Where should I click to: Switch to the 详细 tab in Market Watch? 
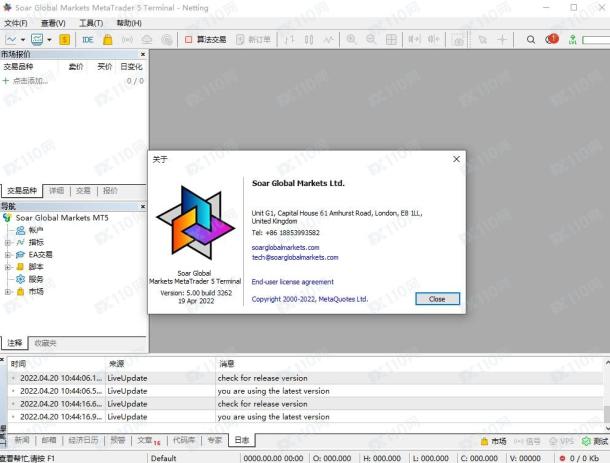(x=56, y=191)
